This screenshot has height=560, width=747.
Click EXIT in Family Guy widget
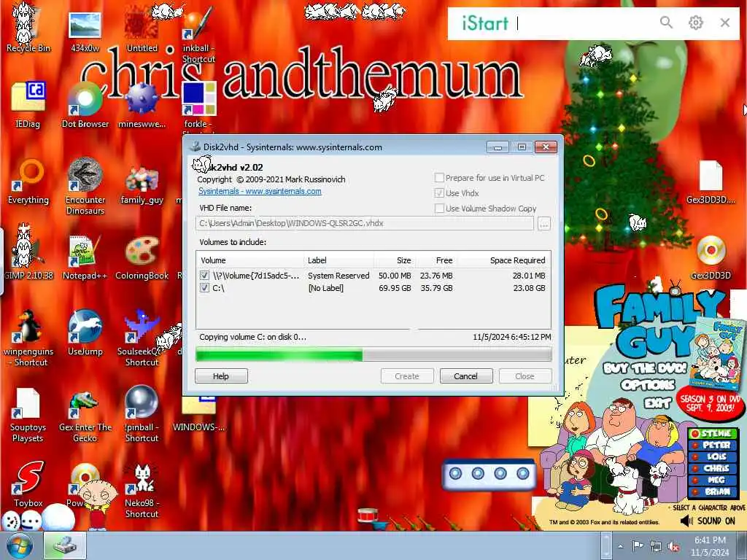tap(657, 402)
